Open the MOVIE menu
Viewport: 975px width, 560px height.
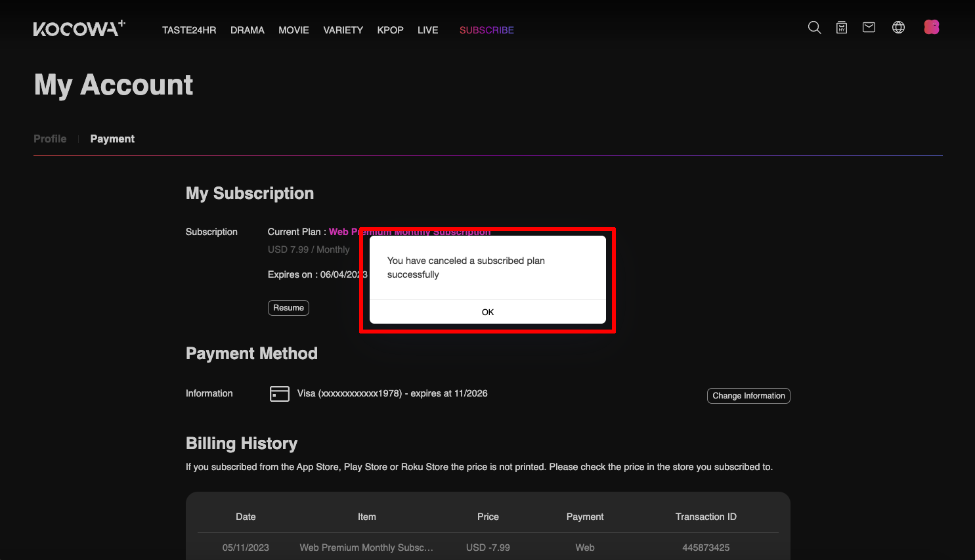[x=293, y=30]
